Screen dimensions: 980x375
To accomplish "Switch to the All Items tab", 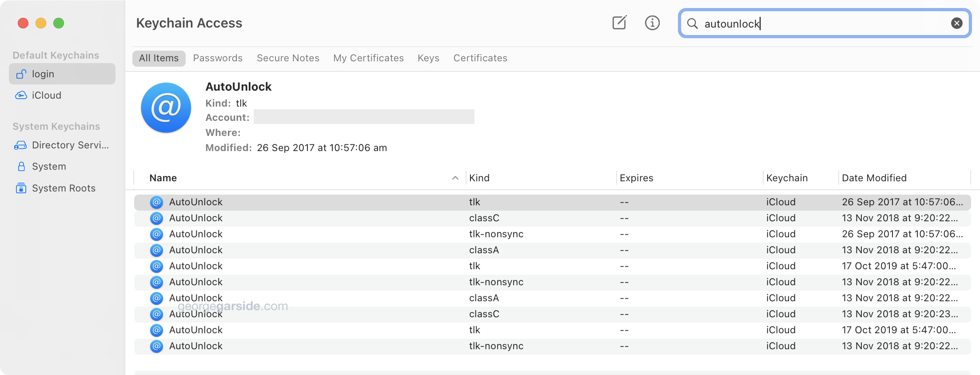I will point(159,58).
